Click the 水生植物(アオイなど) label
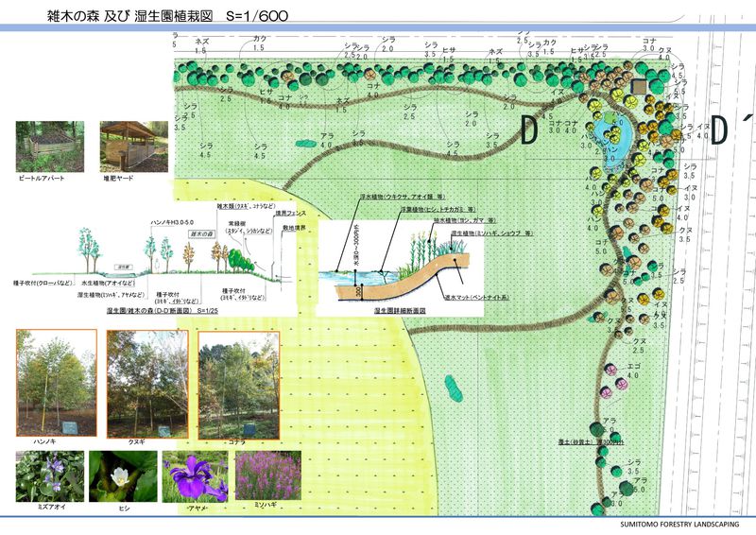The image size is (756, 535). 108,284
